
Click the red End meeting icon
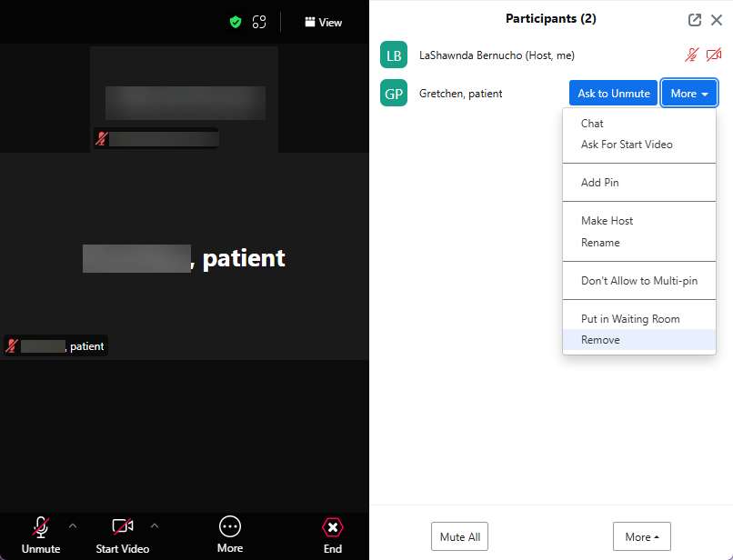333,527
